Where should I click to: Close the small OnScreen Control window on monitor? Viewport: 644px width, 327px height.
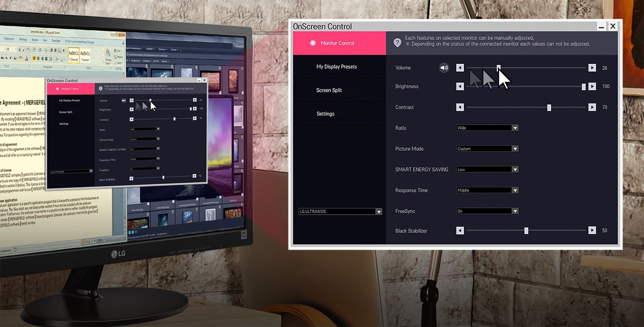pos(204,81)
